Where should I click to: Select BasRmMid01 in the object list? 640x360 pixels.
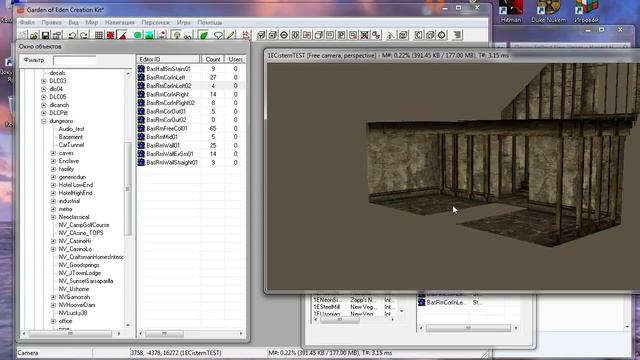[162, 137]
